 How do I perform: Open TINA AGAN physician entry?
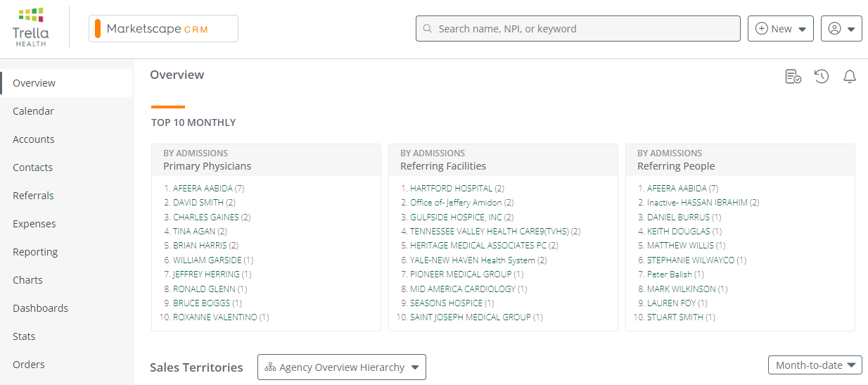193,232
